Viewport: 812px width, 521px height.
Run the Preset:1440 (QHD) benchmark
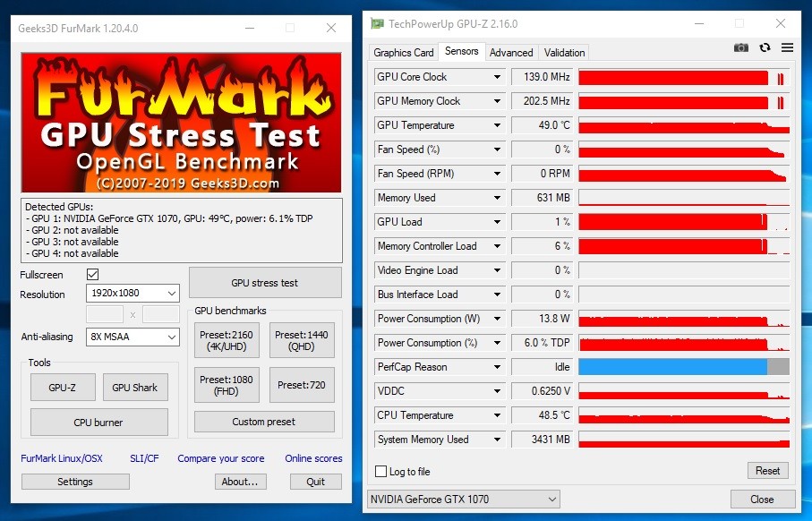pos(302,341)
